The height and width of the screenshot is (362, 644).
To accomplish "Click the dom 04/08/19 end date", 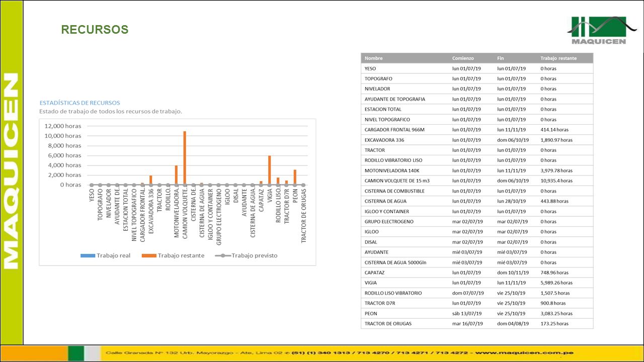I will tap(512, 323).
